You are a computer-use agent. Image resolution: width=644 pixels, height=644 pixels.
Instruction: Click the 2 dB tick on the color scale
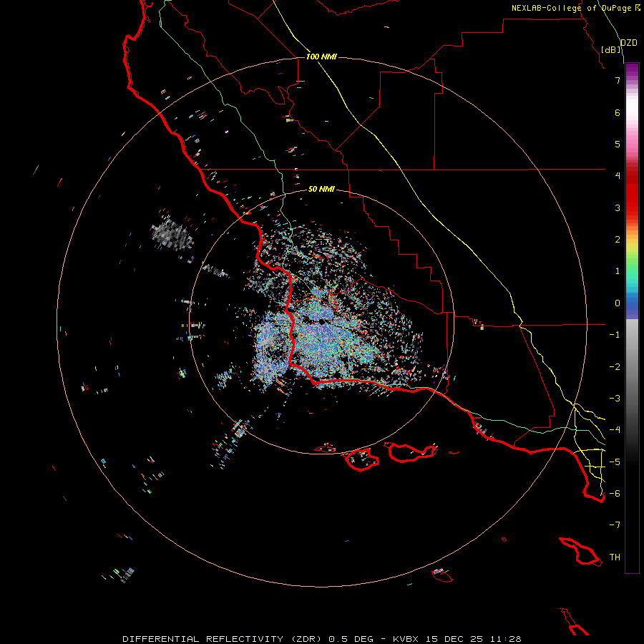[x=618, y=240]
